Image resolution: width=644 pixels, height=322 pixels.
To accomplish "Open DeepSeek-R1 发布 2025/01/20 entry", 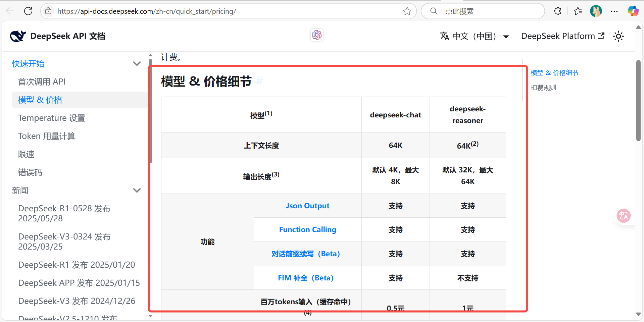I will [x=77, y=265].
